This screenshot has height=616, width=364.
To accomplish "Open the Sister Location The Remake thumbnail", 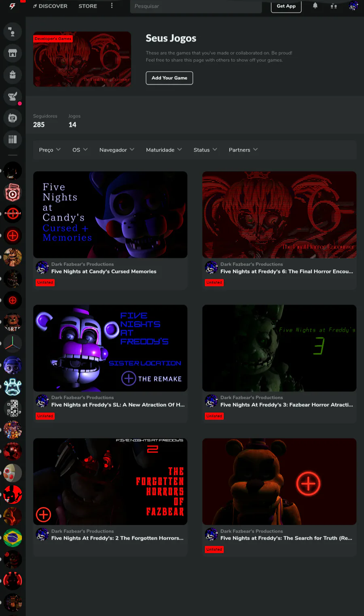I will coord(110,348).
